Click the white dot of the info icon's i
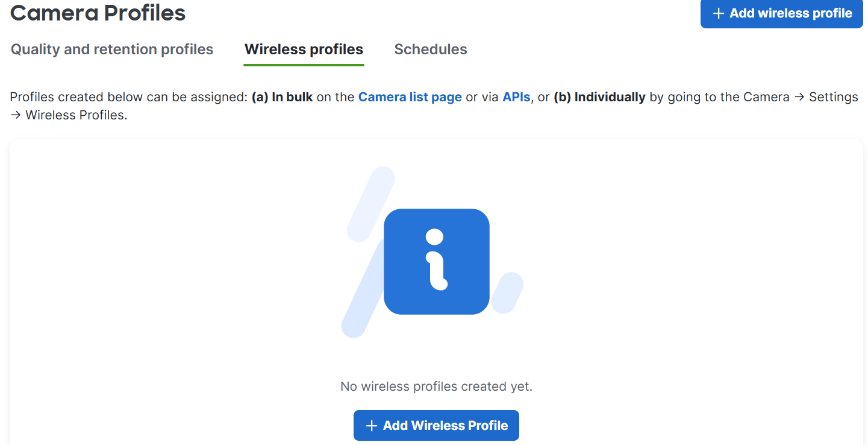The height and width of the screenshot is (445, 868). [x=436, y=237]
